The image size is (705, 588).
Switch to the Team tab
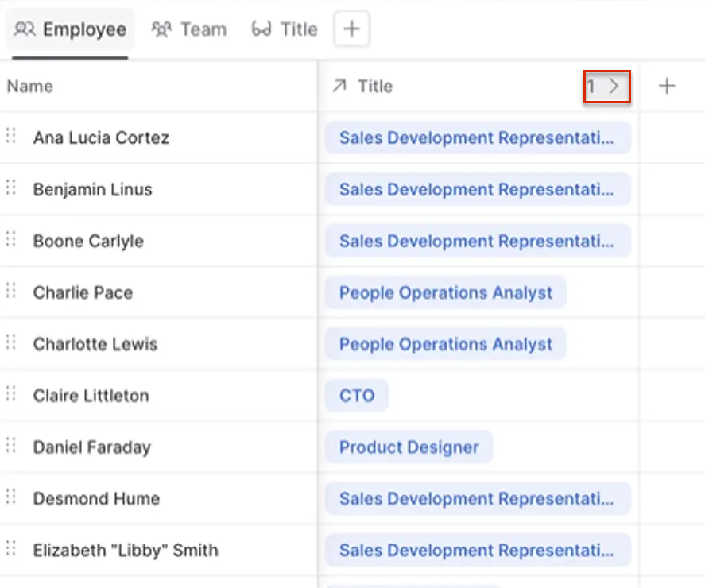coord(189,29)
